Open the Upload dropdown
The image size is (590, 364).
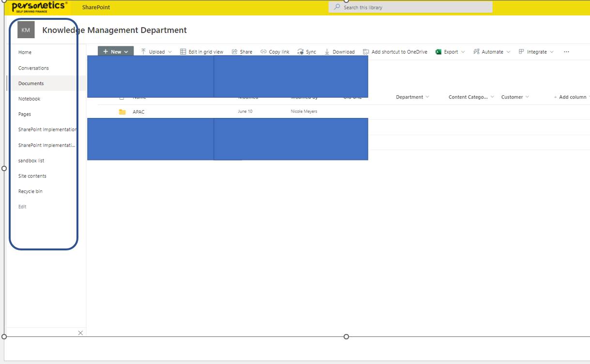coord(156,52)
